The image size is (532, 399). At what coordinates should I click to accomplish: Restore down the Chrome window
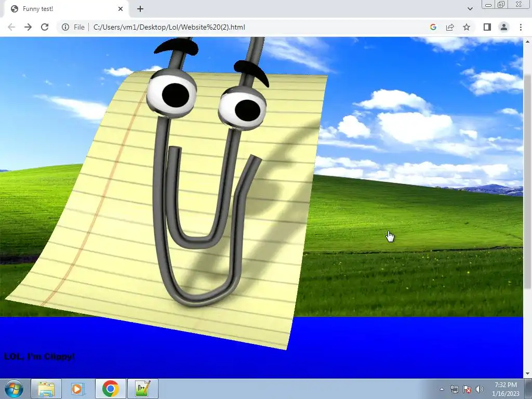point(501,4)
